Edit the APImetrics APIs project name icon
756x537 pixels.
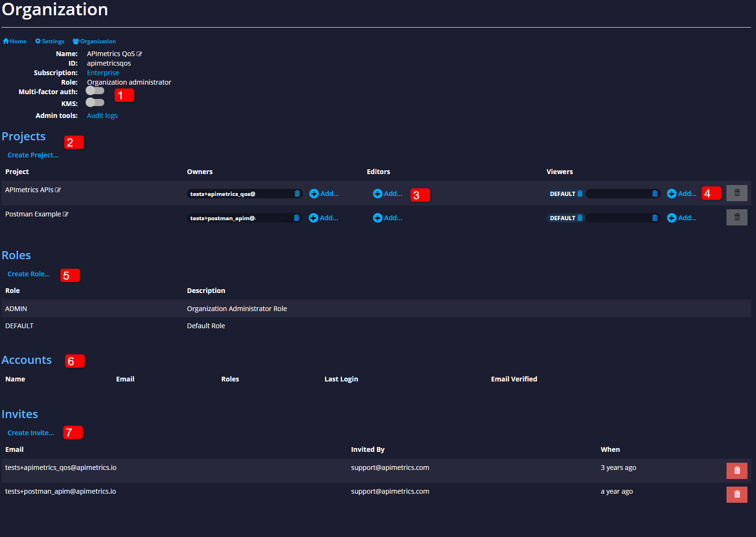(x=58, y=190)
